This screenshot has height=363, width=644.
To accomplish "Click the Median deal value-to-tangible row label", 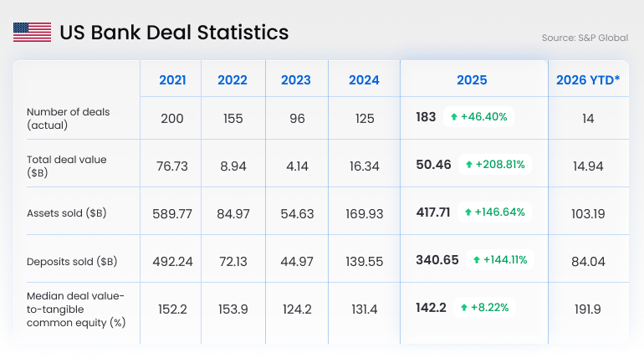I will point(75,309).
